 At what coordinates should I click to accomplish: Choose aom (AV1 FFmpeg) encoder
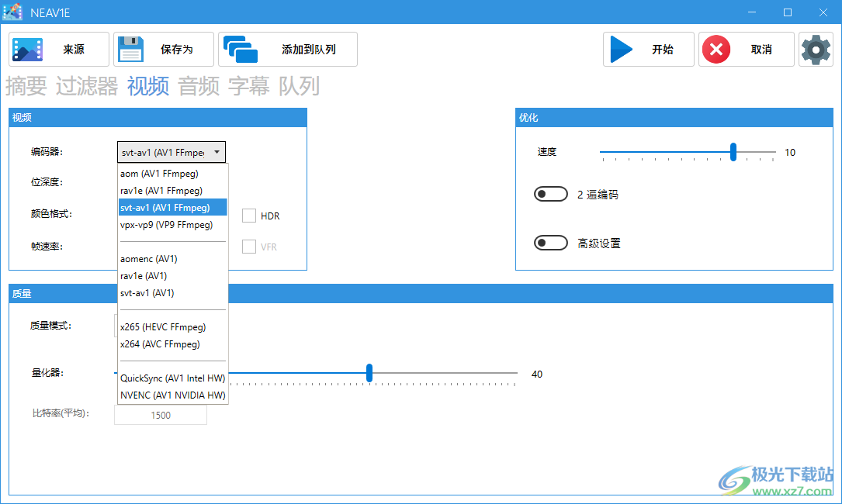pyautogui.click(x=172, y=174)
